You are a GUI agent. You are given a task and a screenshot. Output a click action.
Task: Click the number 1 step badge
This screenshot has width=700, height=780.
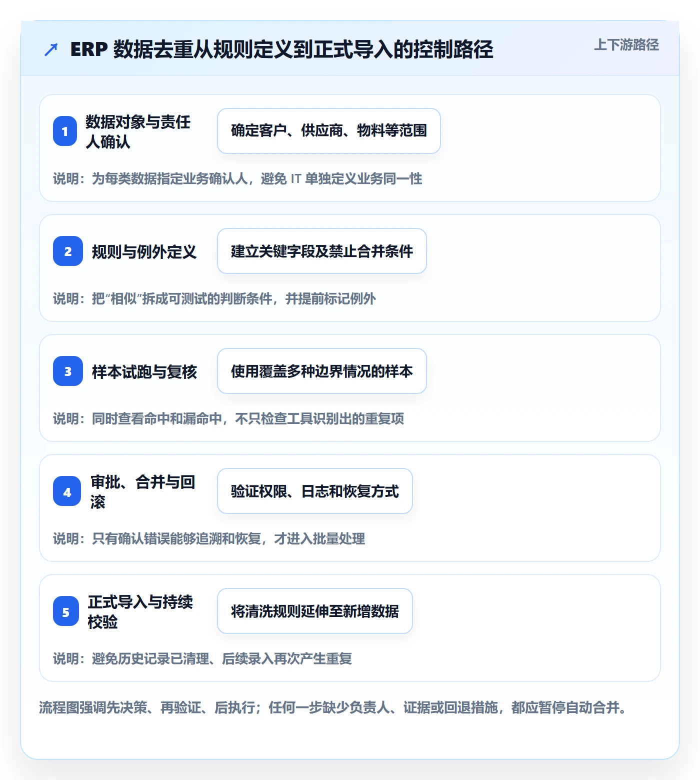(x=65, y=131)
